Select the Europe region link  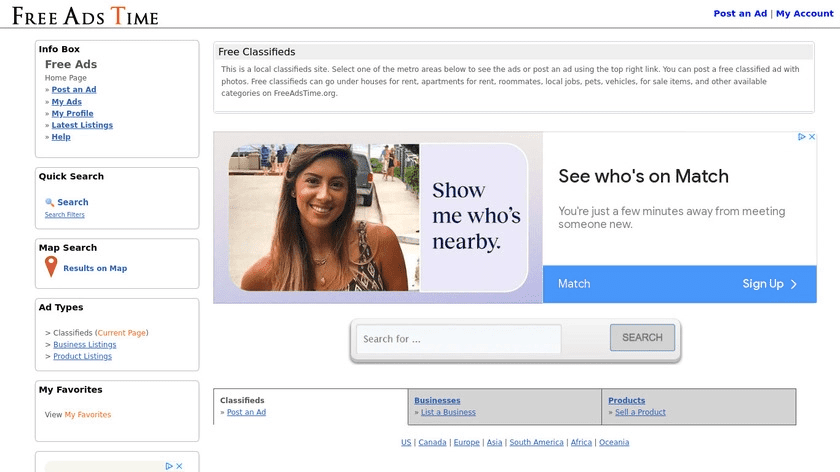click(467, 442)
